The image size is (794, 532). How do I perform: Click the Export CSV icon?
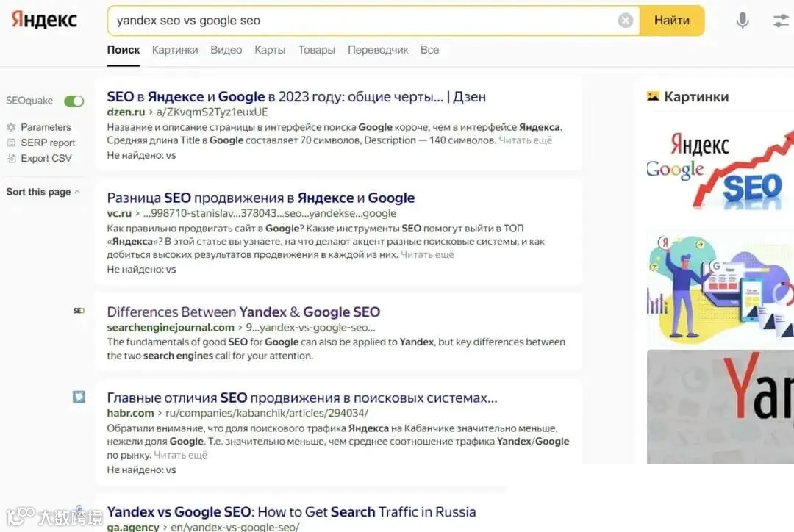click(x=11, y=158)
